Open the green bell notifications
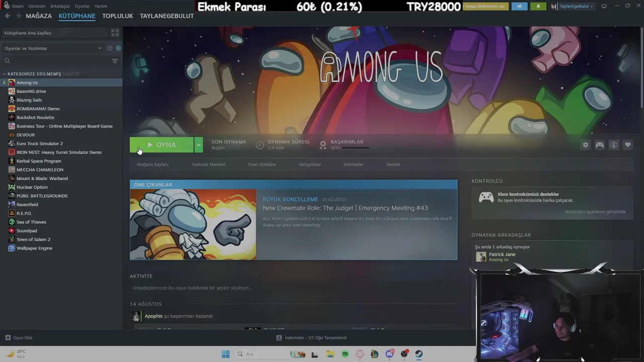The height and width of the screenshot is (362, 644). 538,7
